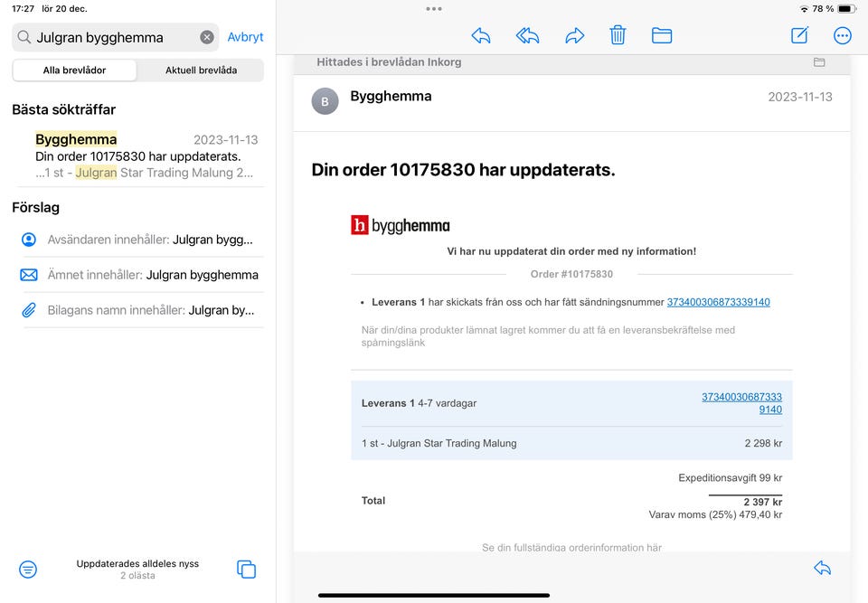Delete the email with the trash icon
This screenshot has height=603, width=868.
click(x=618, y=35)
